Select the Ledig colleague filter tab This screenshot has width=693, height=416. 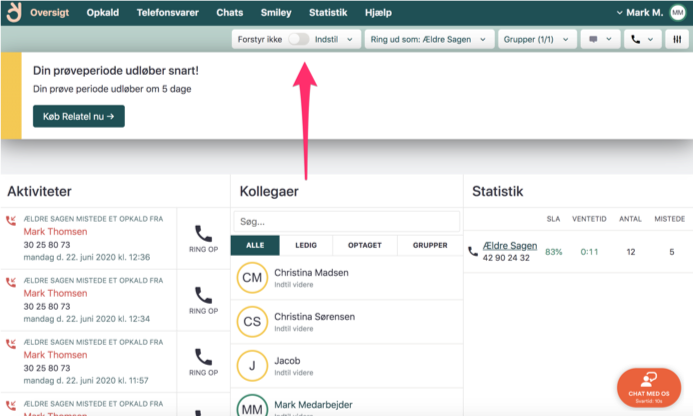(x=306, y=245)
